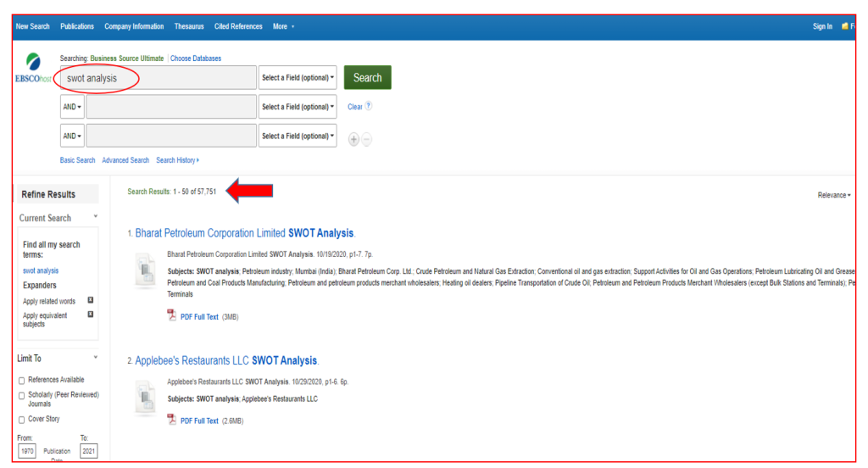This screenshot has width=868, height=468.
Task: Open the More menu
Action: (283, 26)
